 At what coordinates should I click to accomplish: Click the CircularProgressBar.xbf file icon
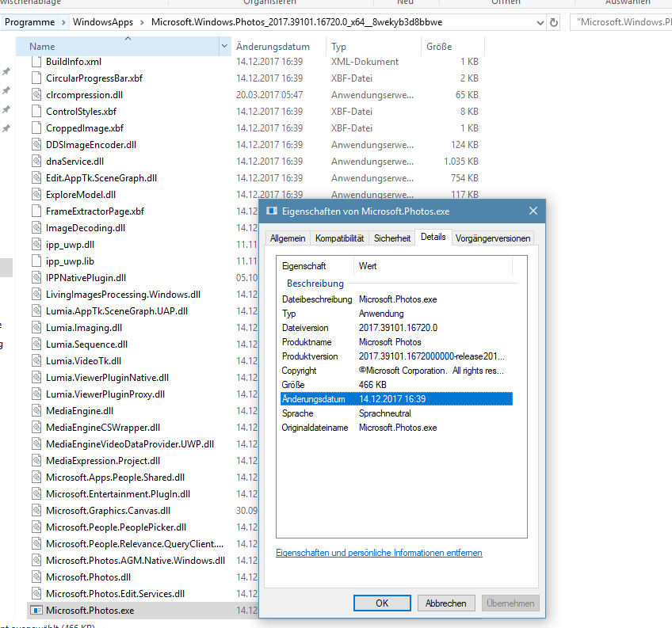37,78
